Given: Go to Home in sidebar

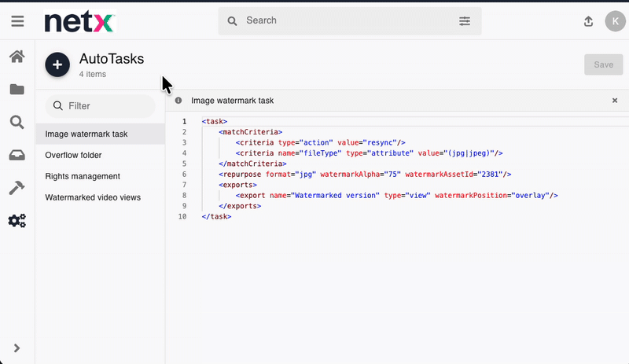Looking at the screenshot, I should (x=17, y=57).
